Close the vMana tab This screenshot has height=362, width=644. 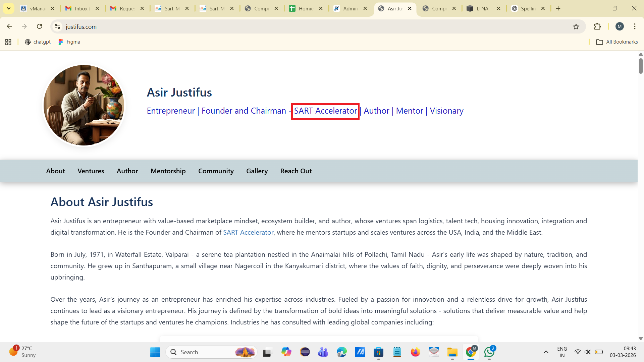pyautogui.click(x=52, y=9)
